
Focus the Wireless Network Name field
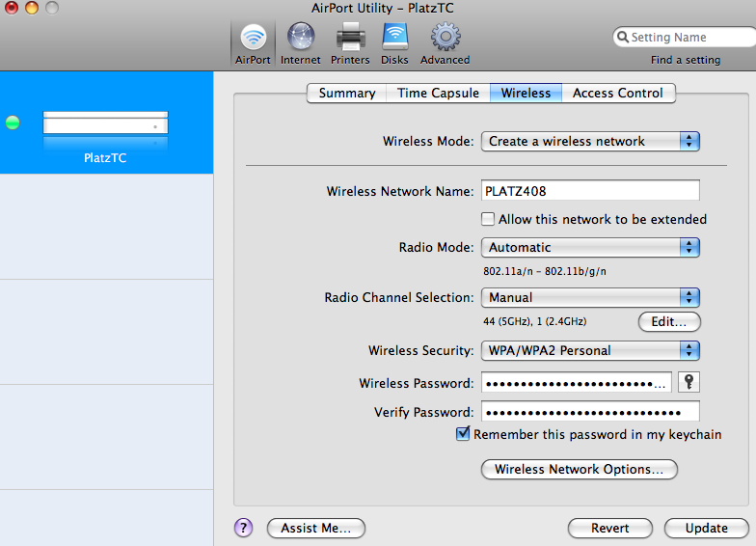tap(590, 191)
